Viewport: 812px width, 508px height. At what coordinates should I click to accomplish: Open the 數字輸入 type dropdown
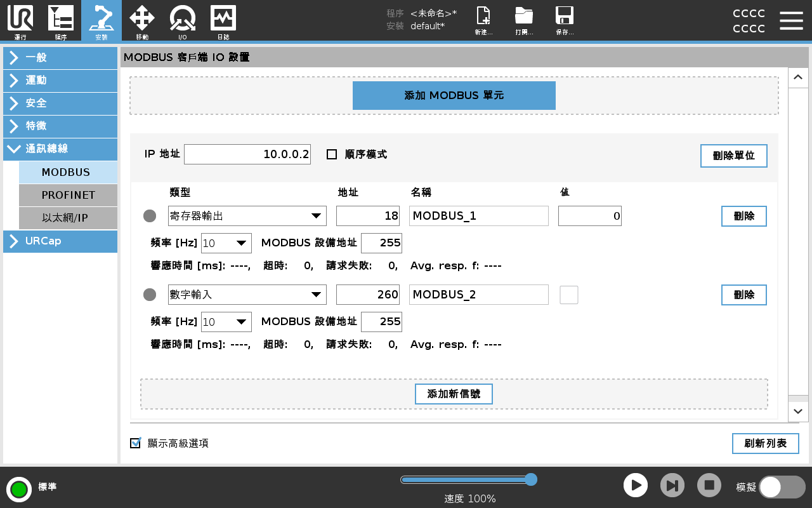tap(247, 295)
